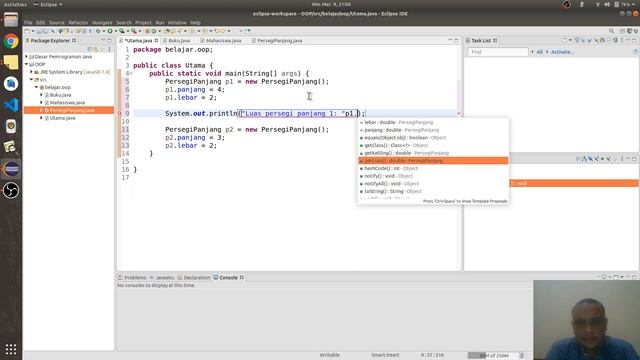640x360 pixels.
Task: Launch Visual Studio Code from the dock
Action: (11, 105)
